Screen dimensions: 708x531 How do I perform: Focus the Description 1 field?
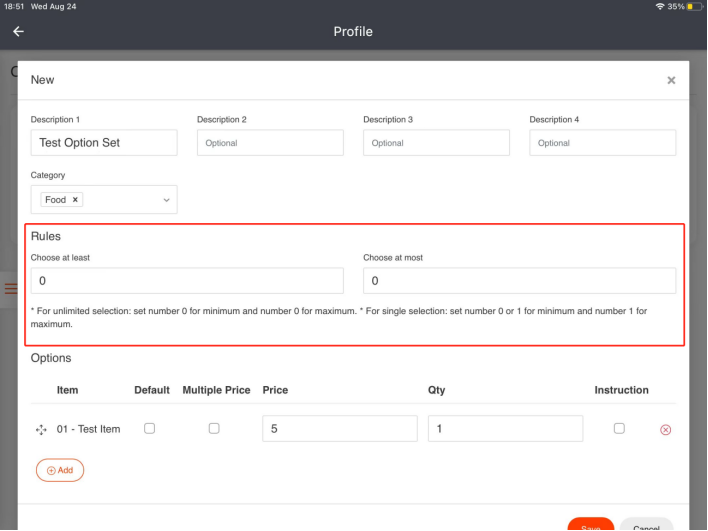[x=104, y=143]
